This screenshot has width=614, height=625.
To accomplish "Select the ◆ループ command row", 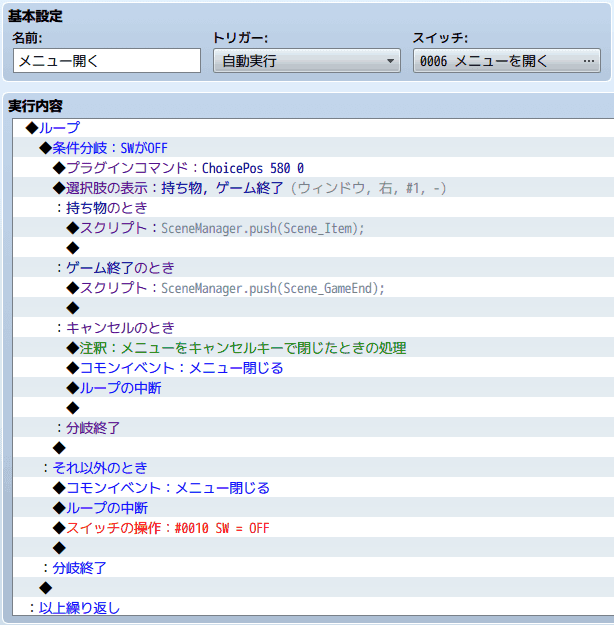I will (x=313, y=128).
